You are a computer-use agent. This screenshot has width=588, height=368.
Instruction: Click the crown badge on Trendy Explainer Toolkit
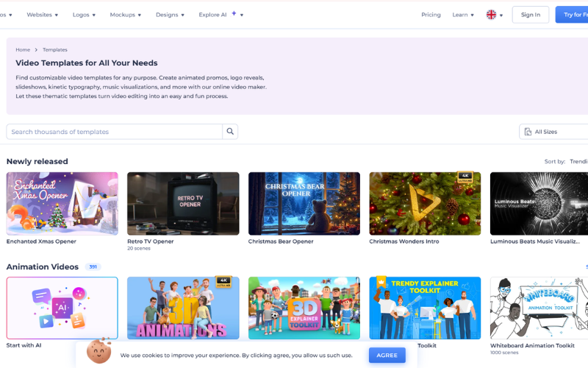click(x=381, y=282)
